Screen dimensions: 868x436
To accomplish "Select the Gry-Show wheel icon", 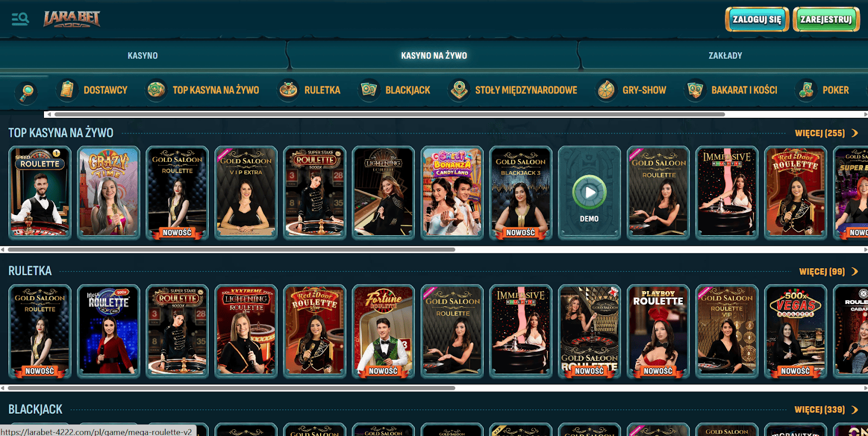I will point(606,90).
